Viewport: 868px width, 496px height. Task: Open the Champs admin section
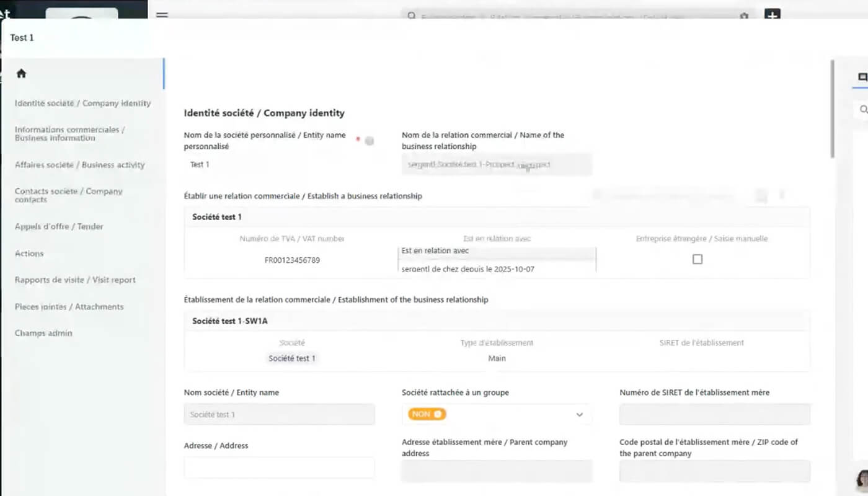(x=43, y=333)
